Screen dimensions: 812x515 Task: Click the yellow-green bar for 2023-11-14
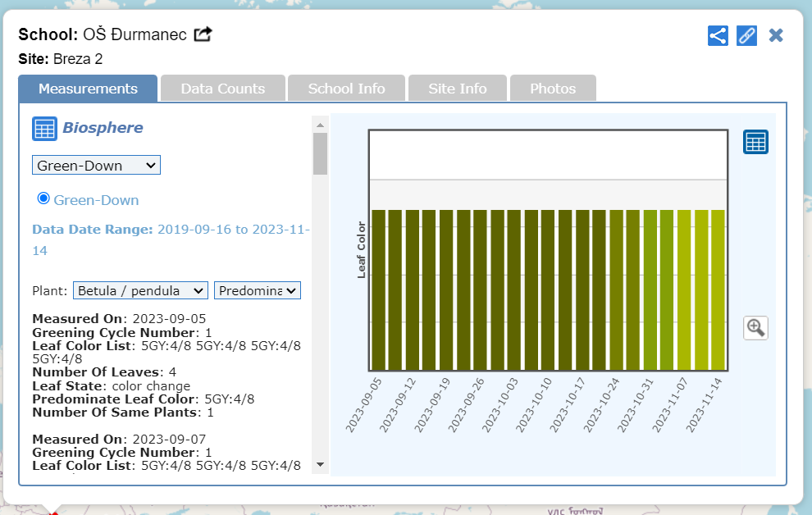(718, 290)
